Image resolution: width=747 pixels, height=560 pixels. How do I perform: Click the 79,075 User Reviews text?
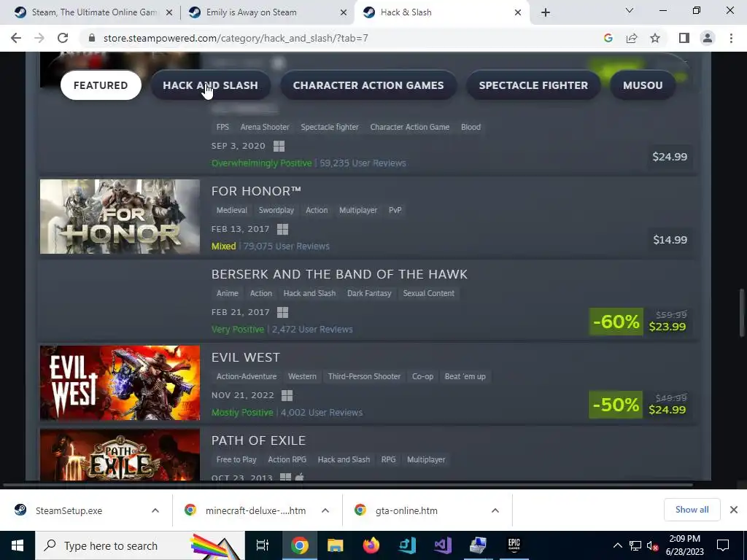coord(286,246)
